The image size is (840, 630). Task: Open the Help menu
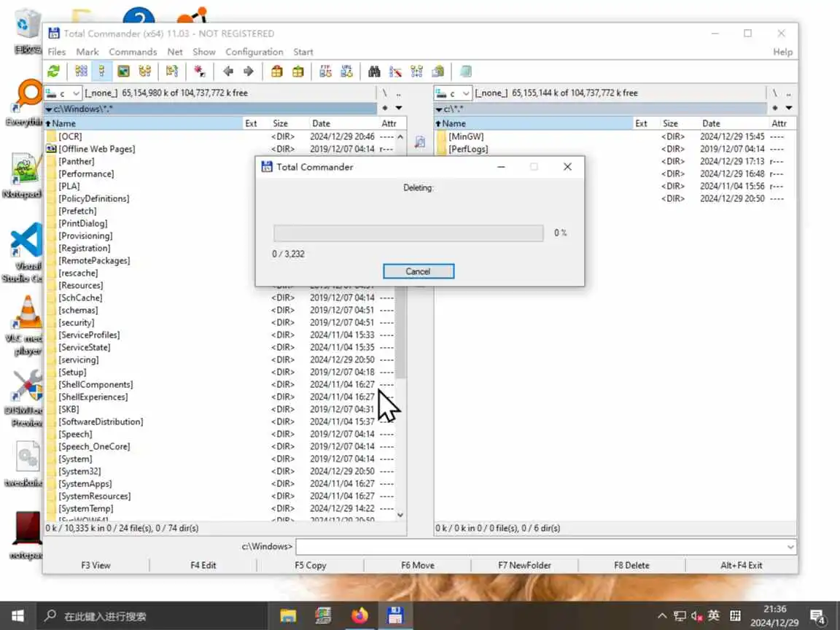782,52
